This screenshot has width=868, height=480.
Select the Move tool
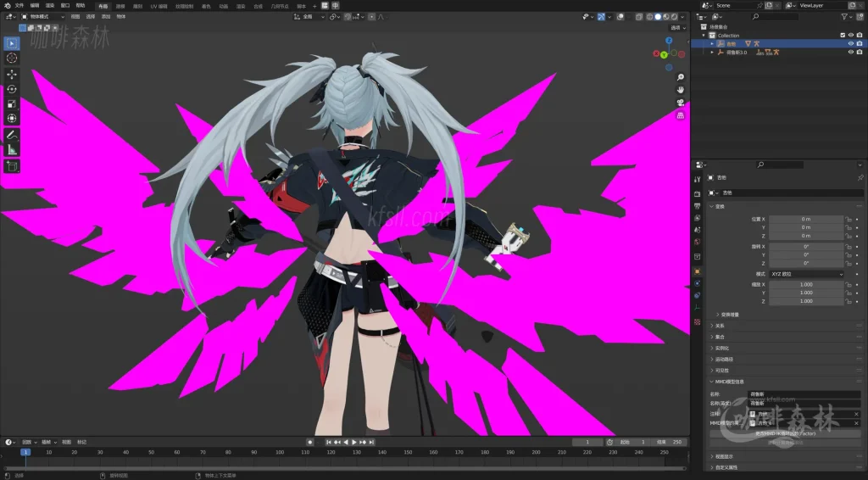point(12,74)
